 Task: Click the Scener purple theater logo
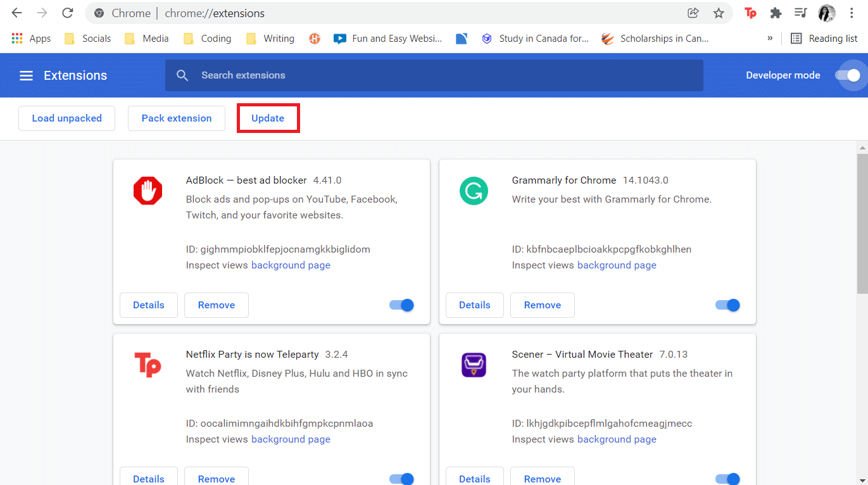click(474, 365)
